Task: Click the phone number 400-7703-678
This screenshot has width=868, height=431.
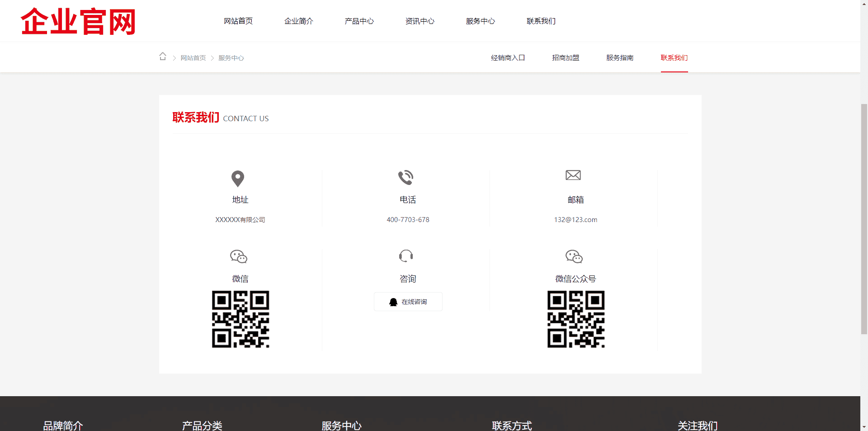Action: pyautogui.click(x=408, y=220)
